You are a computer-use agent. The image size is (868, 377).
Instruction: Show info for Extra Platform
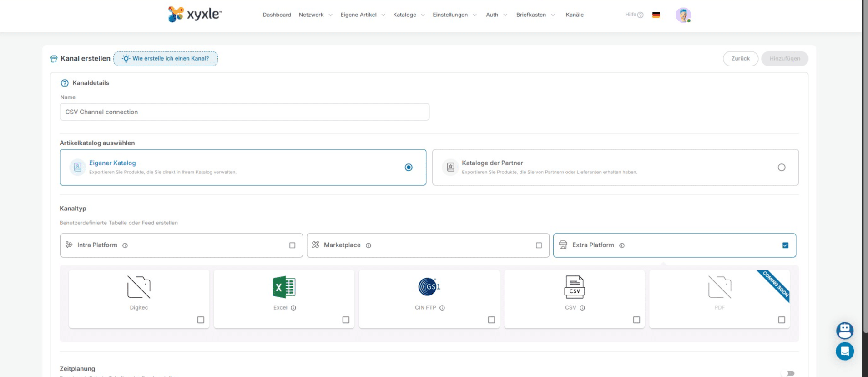622,245
